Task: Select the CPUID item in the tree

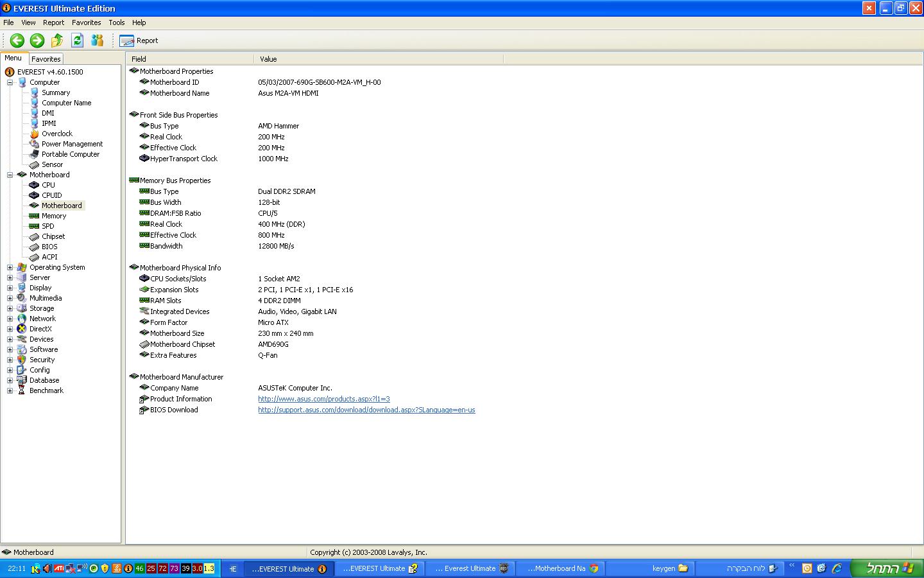Action: point(51,195)
